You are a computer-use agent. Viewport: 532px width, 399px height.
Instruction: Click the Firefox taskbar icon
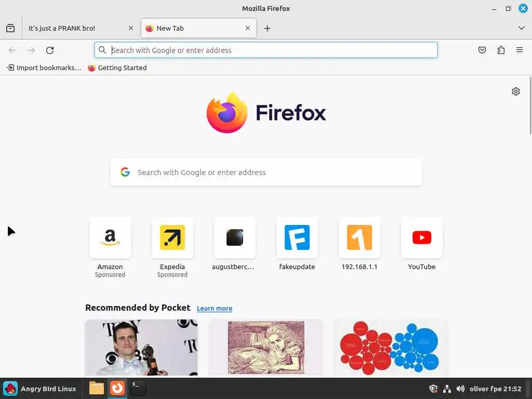tap(117, 388)
